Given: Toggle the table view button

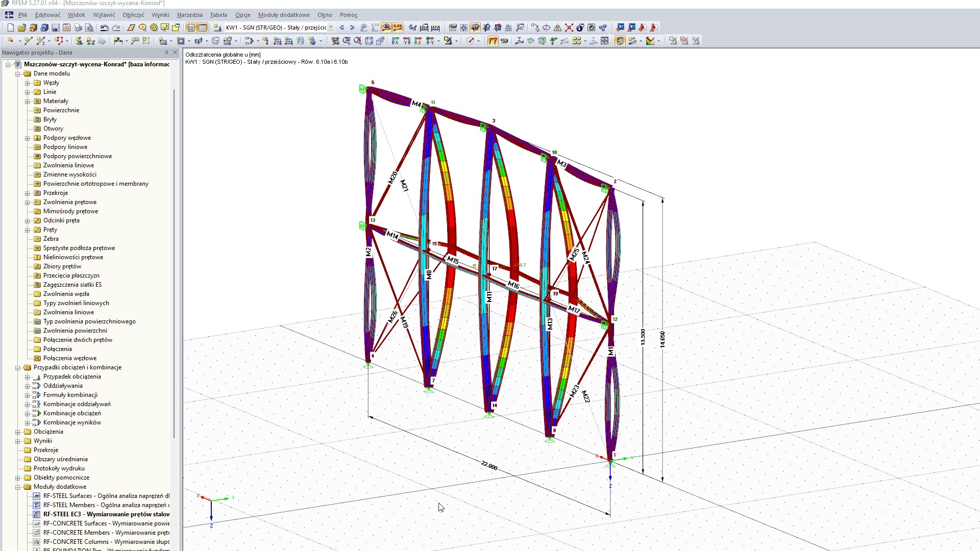Looking at the screenshot, I should [x=203, y=28].
